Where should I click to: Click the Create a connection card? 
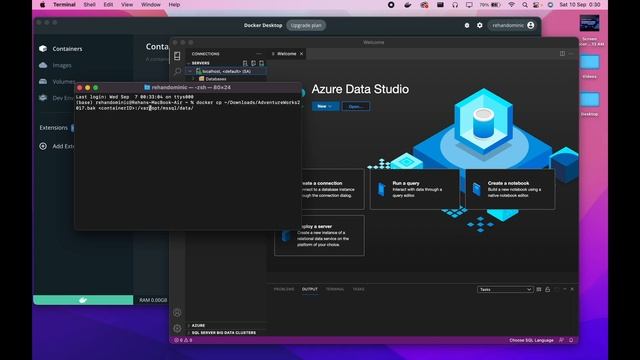[333, 189]
